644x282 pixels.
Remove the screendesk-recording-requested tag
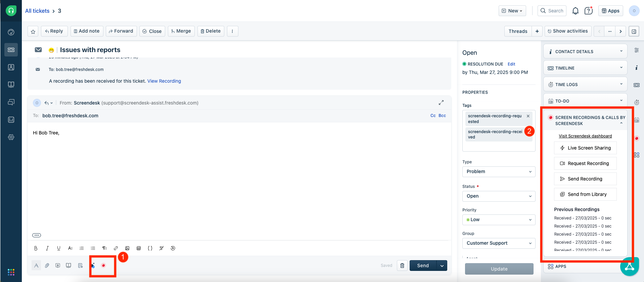pyautogui.click(x=528, y=116)
